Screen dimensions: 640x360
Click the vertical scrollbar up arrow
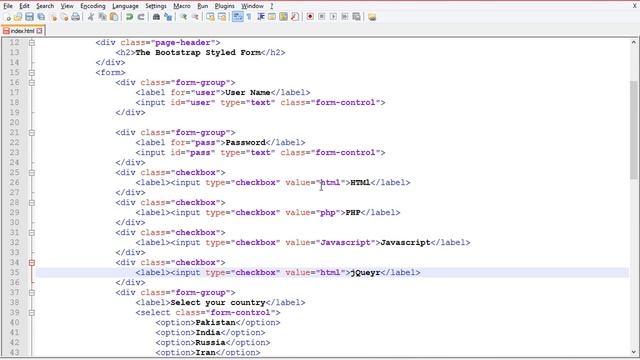633,42
